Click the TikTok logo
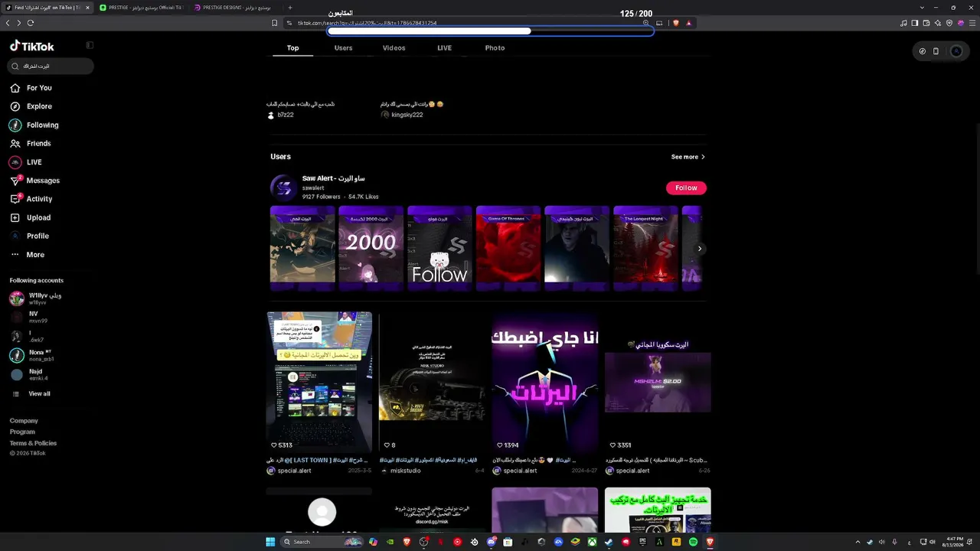Image resolution: width=980 pixels, height=551 pixels. pos(32,46)
